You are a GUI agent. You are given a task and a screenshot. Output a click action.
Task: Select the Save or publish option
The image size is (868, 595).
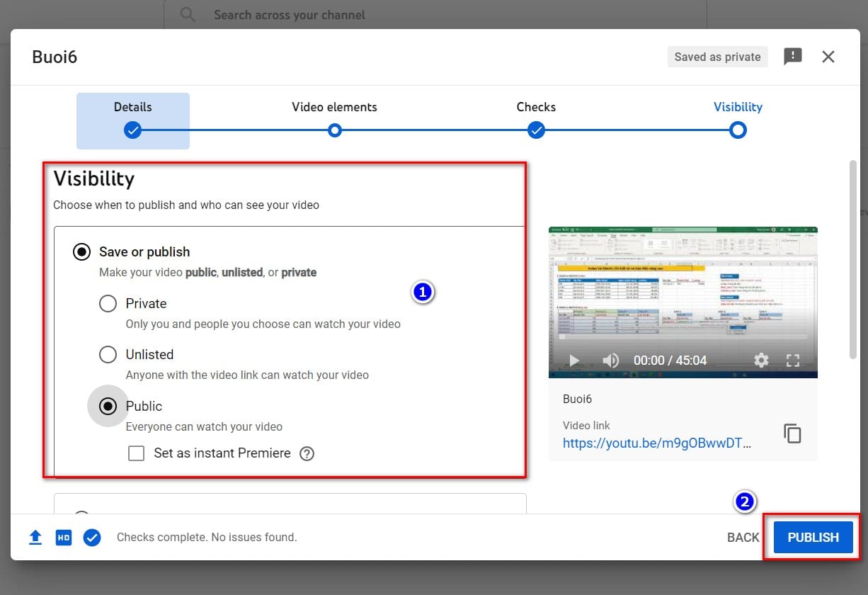tap(82, 251)
